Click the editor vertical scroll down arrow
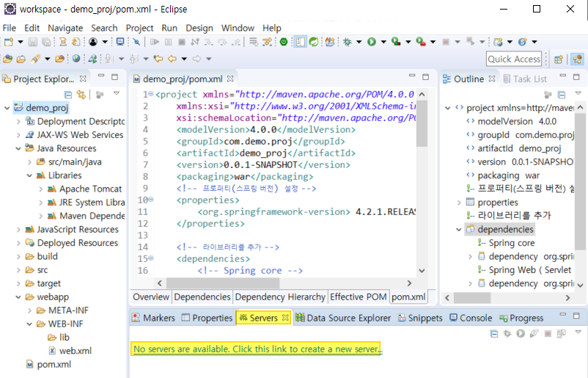 tap(422, 271)
